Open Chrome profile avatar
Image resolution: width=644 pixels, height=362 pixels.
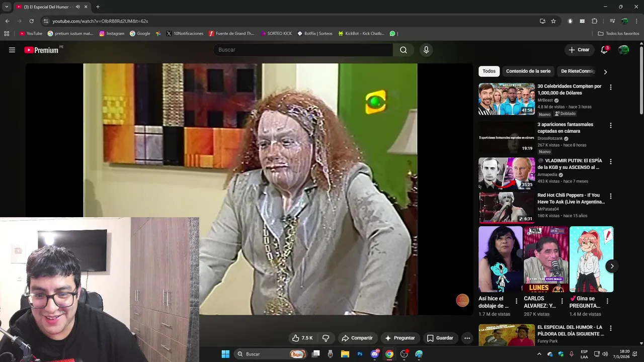click(624, 21)
